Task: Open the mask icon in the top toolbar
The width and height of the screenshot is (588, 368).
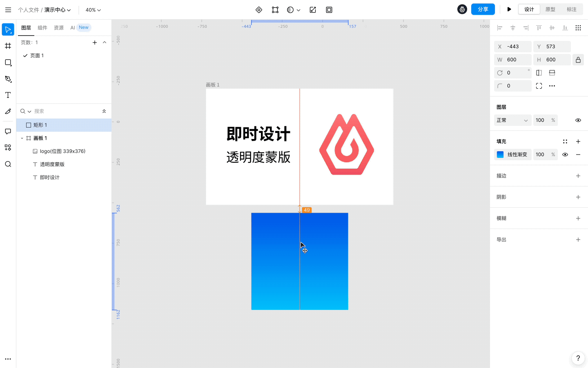Action: (291, 9)
